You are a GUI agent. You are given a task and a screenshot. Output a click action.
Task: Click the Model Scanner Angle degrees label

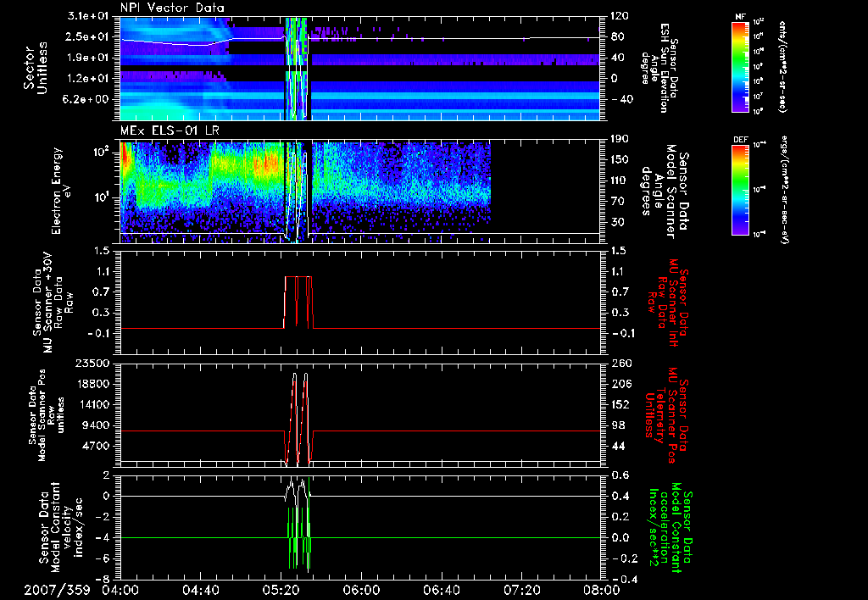(665, 191)
